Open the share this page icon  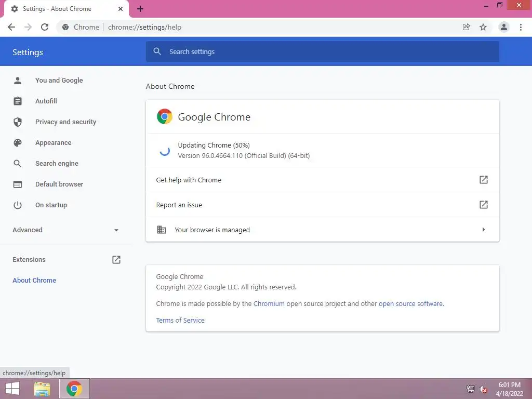tap(466, 27)
